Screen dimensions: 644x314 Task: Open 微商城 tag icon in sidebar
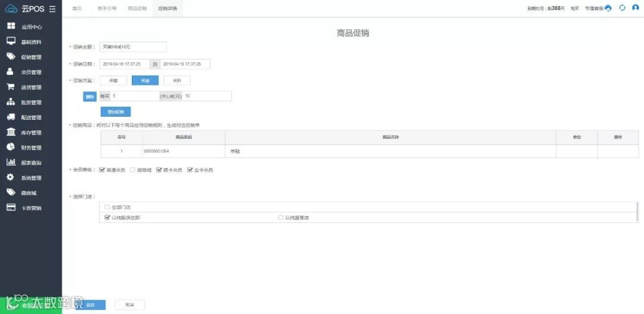(11, 192)
